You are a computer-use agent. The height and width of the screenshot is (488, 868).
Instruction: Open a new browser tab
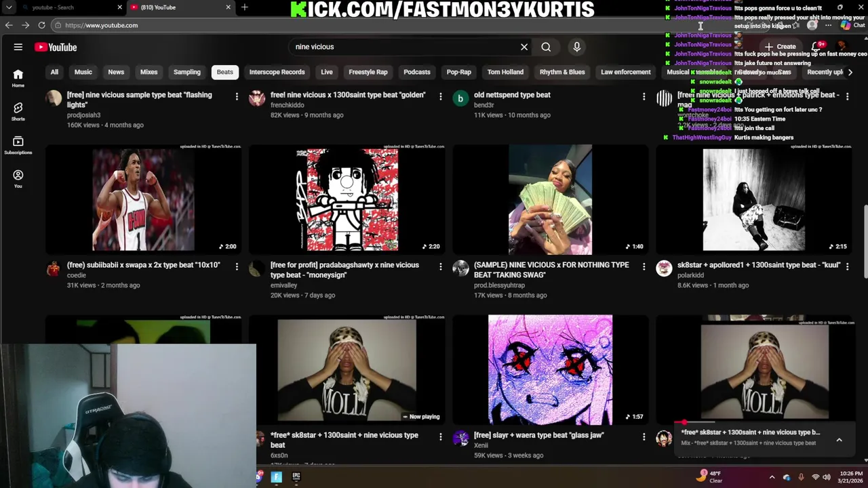244,7
